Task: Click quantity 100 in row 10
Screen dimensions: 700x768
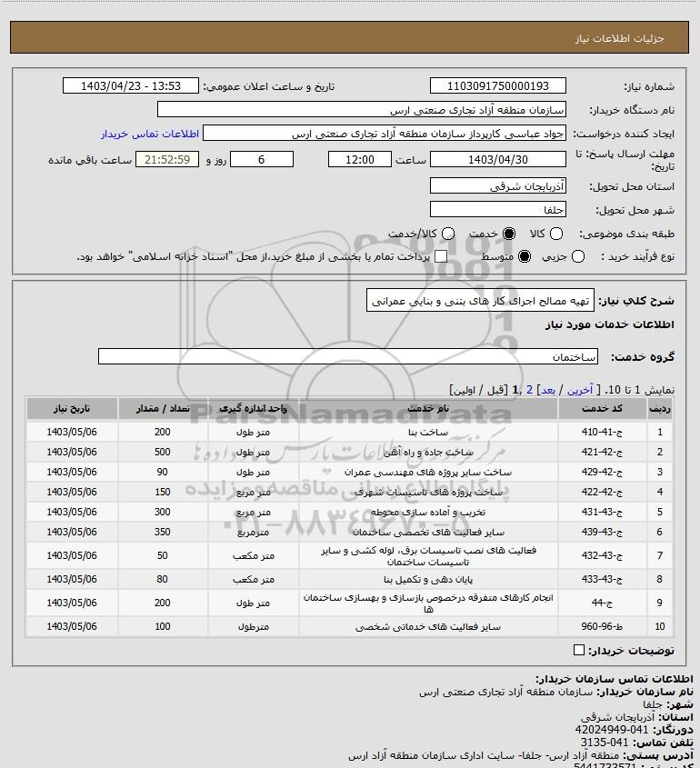Action: (163, 626)
